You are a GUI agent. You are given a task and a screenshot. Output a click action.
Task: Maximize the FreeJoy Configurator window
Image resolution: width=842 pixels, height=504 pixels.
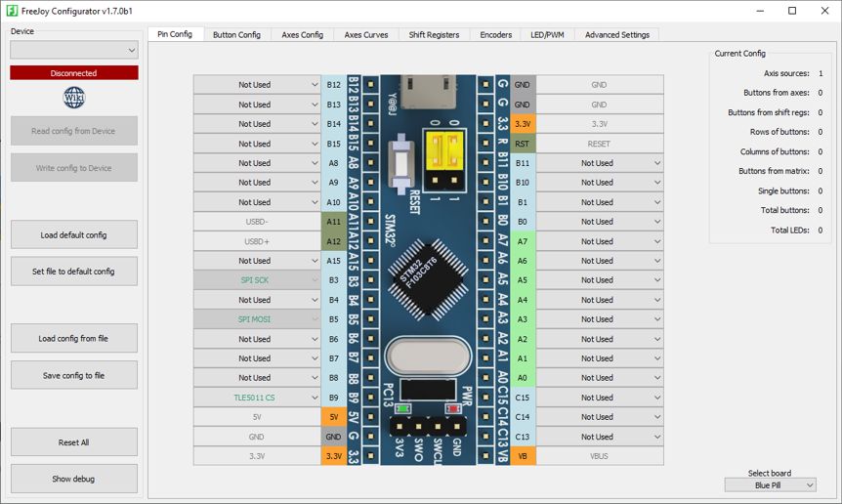coord(792,11)
